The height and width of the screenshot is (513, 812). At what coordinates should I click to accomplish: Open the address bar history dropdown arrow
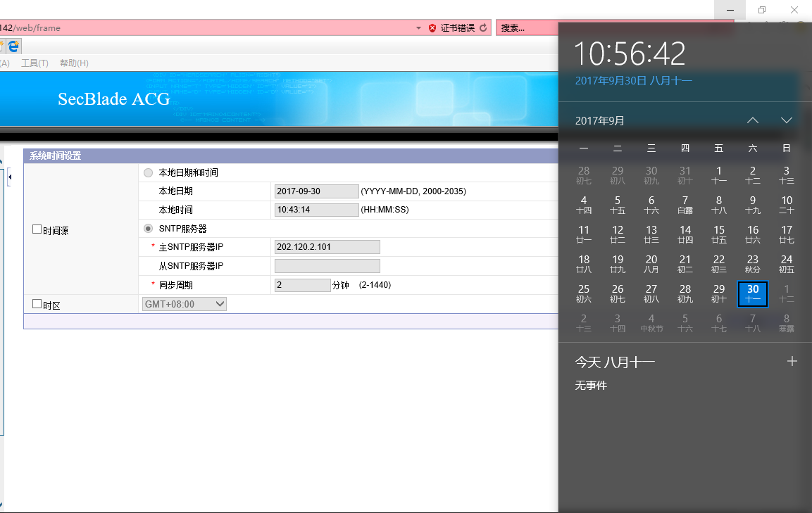point(418,28)
